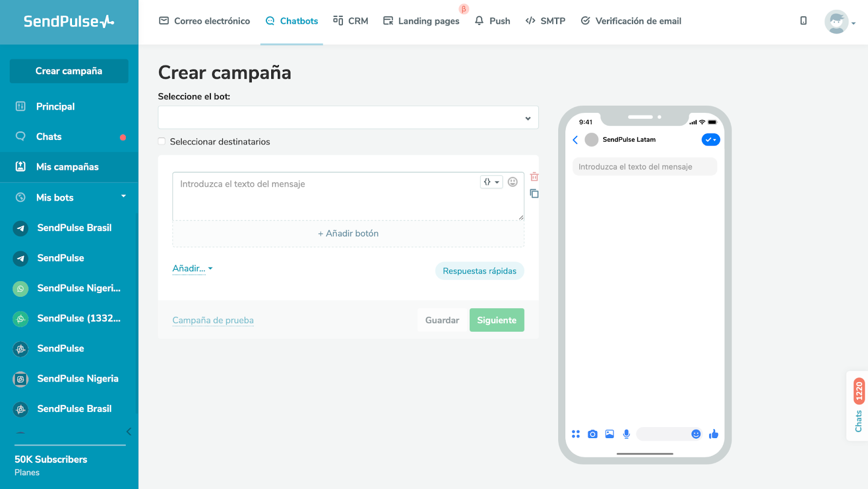Viewport: 868px width, 489px height.
Task: Open the mobile device icon in header
Action: click(803, 21)
